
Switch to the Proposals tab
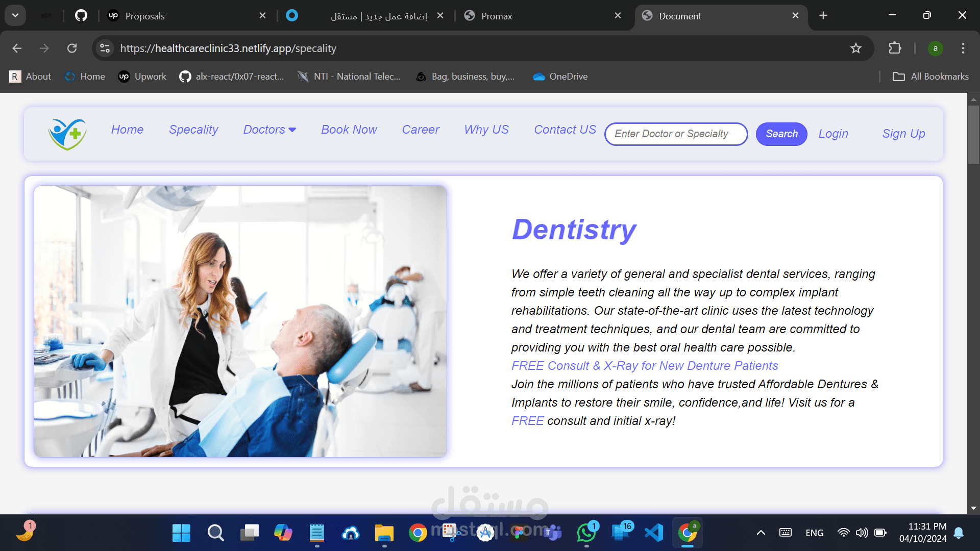tap(186, 16)
